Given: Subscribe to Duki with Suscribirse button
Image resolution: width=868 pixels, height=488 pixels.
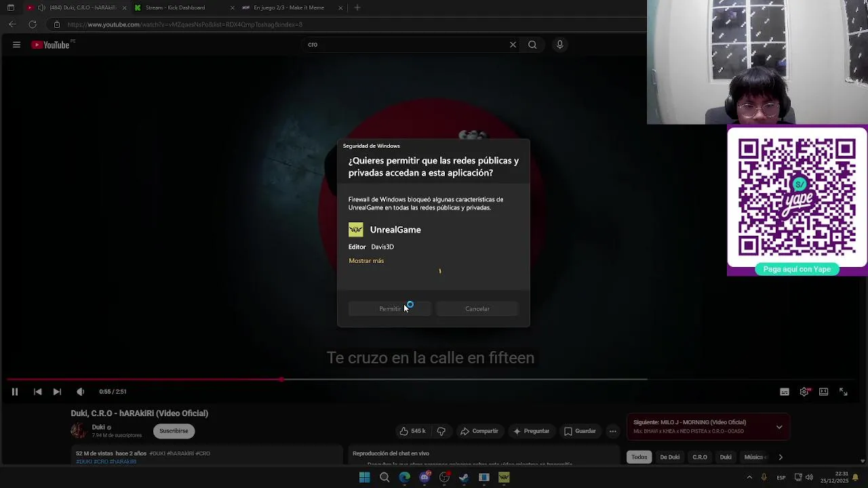Looking at the screenshot, I should click(x=174, y=431).
